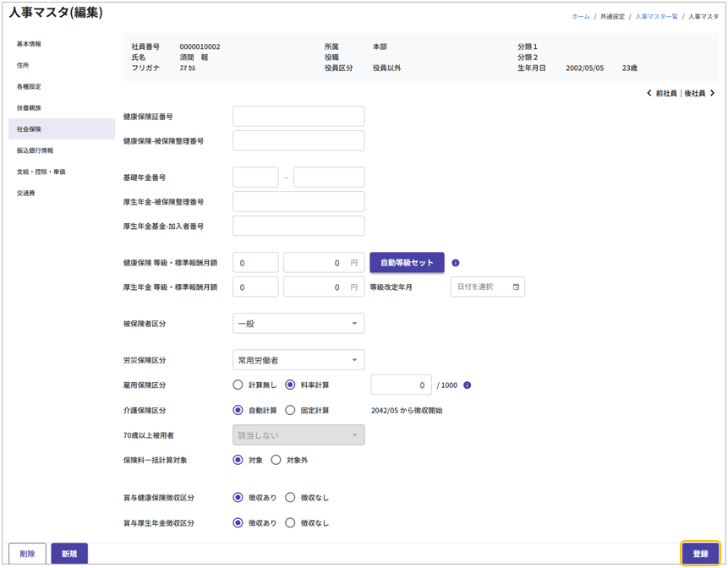Open calendar icon in 等級改定年月 field
The height and width of the screenshot is (568, 728).
click(516, 287)
